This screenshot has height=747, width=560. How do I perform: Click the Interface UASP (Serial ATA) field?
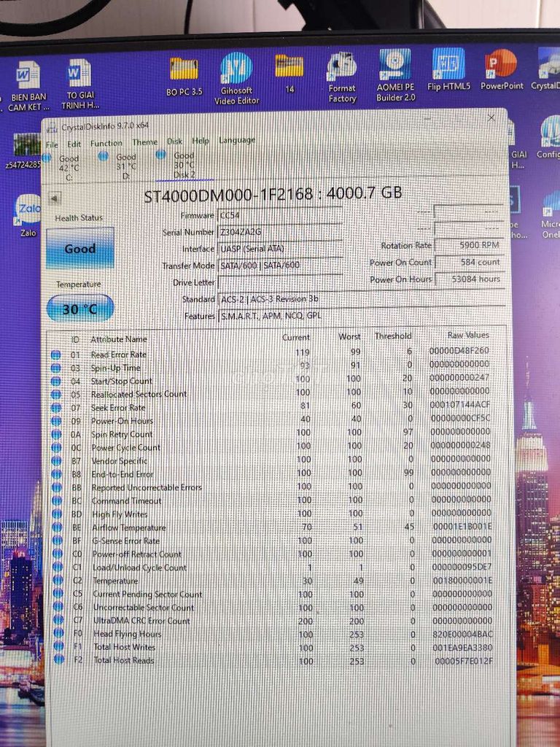point(279,249)
